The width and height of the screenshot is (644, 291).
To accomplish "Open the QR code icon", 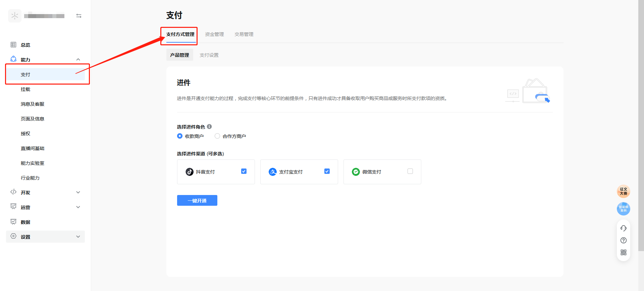I will pos(623,252).
